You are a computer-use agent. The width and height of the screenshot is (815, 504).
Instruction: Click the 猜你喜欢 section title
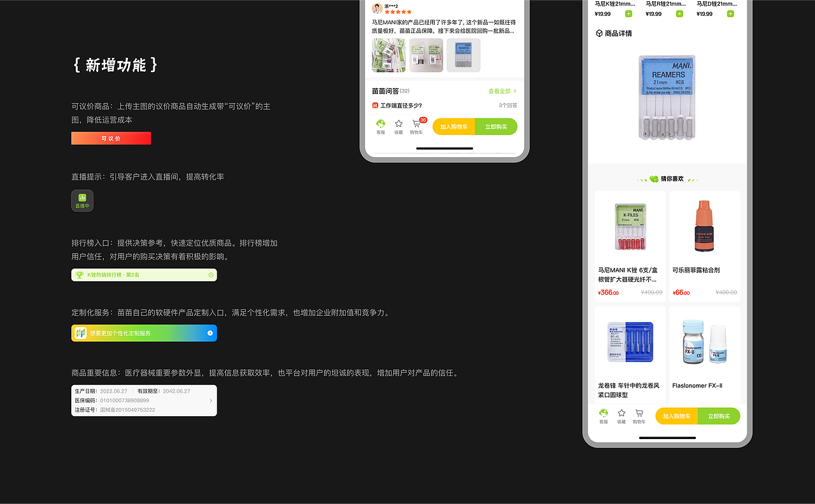[672, 179]
